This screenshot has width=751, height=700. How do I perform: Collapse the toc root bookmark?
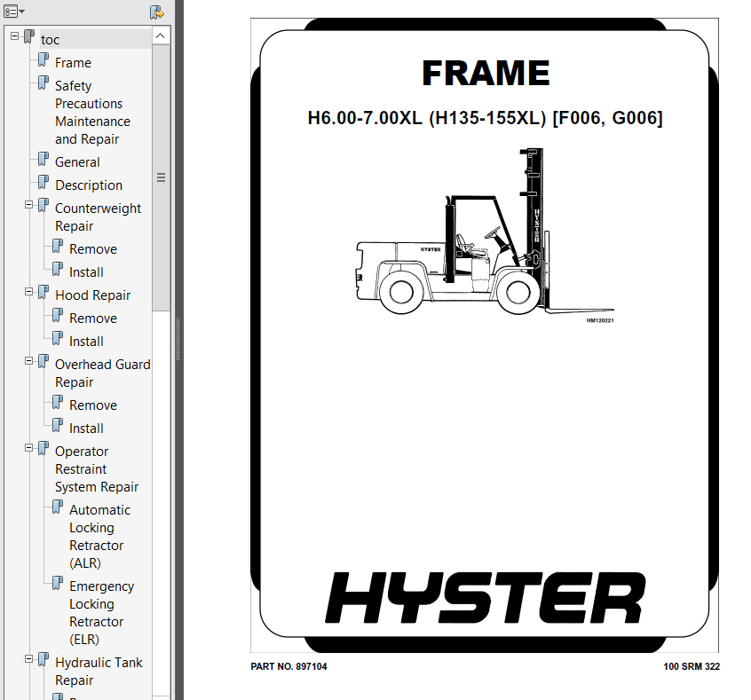point(15,35)
